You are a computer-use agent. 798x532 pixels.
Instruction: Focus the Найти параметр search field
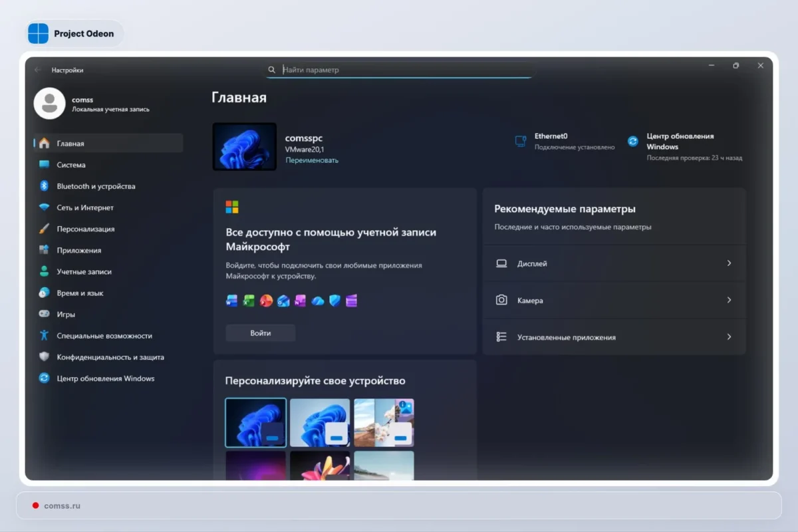pos(400,70)
